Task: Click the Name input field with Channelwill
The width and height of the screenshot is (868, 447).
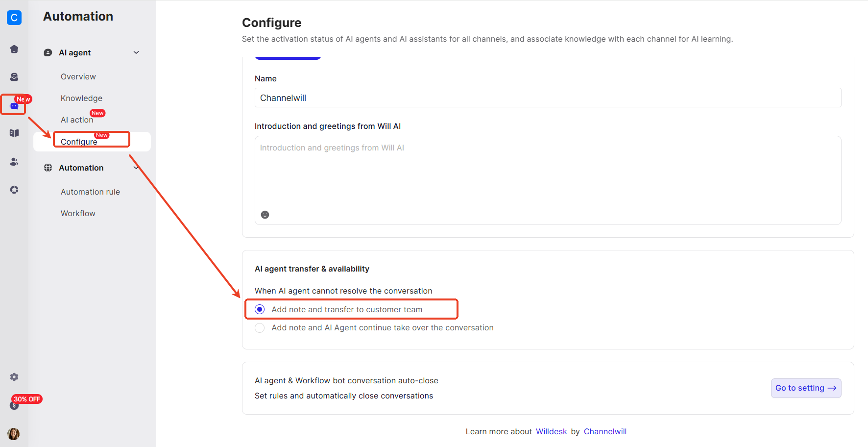Action: (548, 98)
